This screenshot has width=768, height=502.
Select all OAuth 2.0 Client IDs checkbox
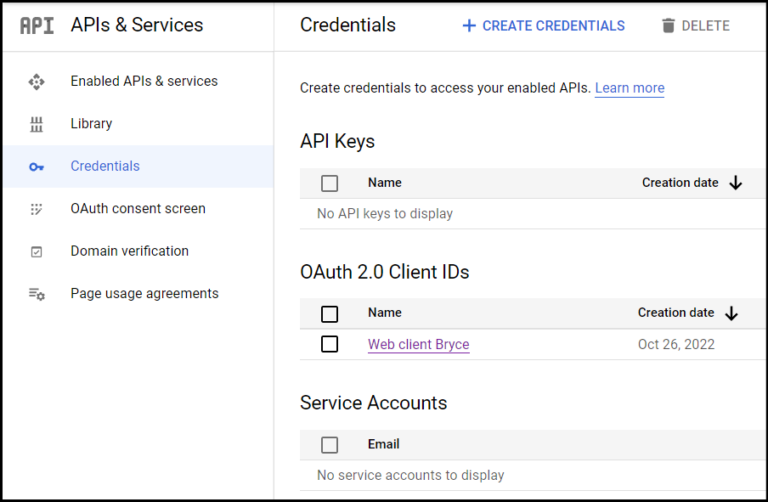click(x=330, y=314)
